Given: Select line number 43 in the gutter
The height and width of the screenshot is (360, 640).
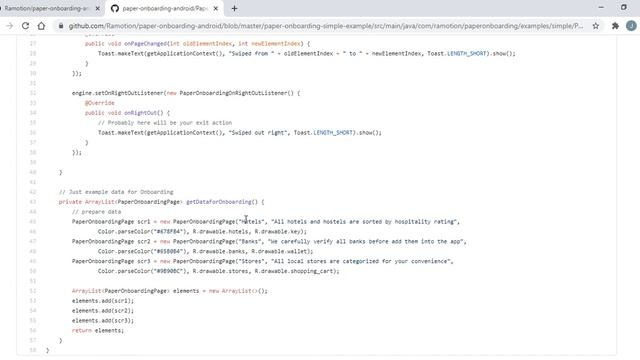Looking at the screenshot, I should click(33, 202).
